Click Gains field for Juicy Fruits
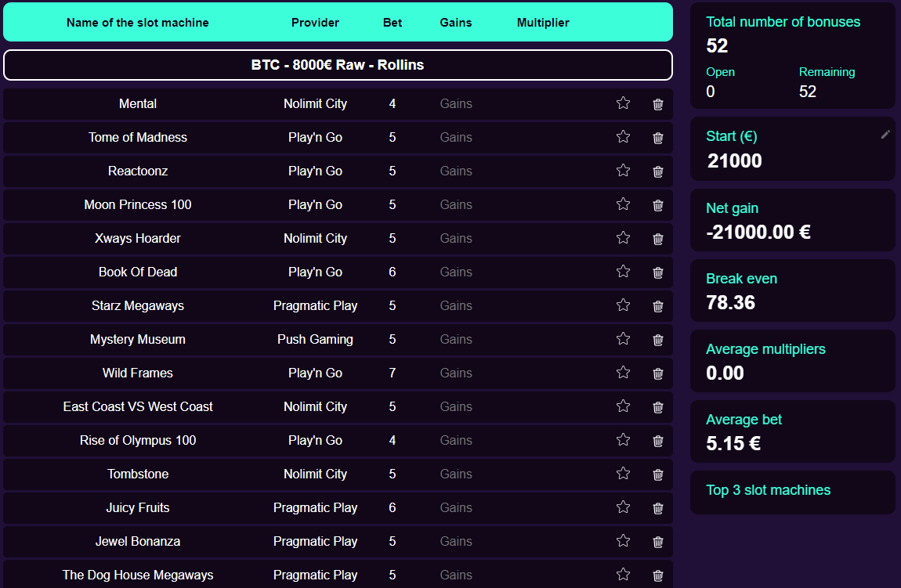901x588 pixels. click(x=456, y=508)
